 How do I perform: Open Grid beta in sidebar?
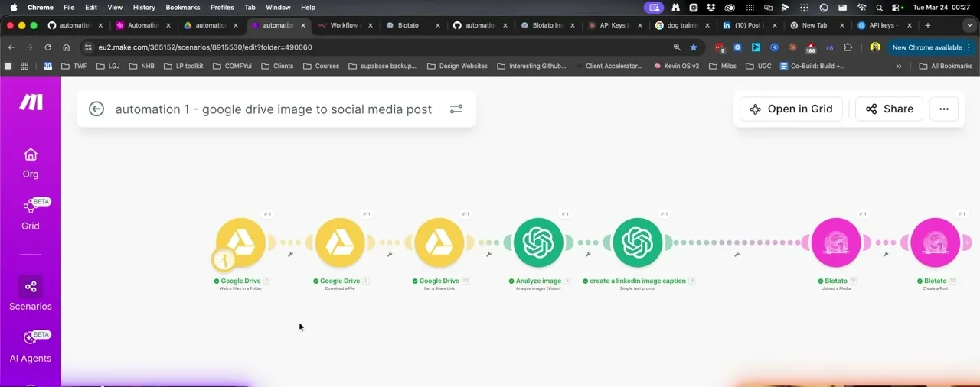click(31, 214)
